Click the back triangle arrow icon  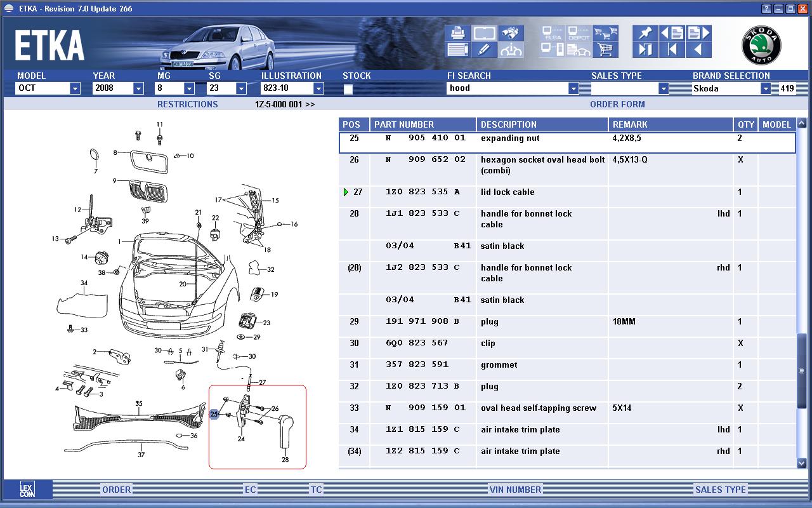[x=698, y=50]
